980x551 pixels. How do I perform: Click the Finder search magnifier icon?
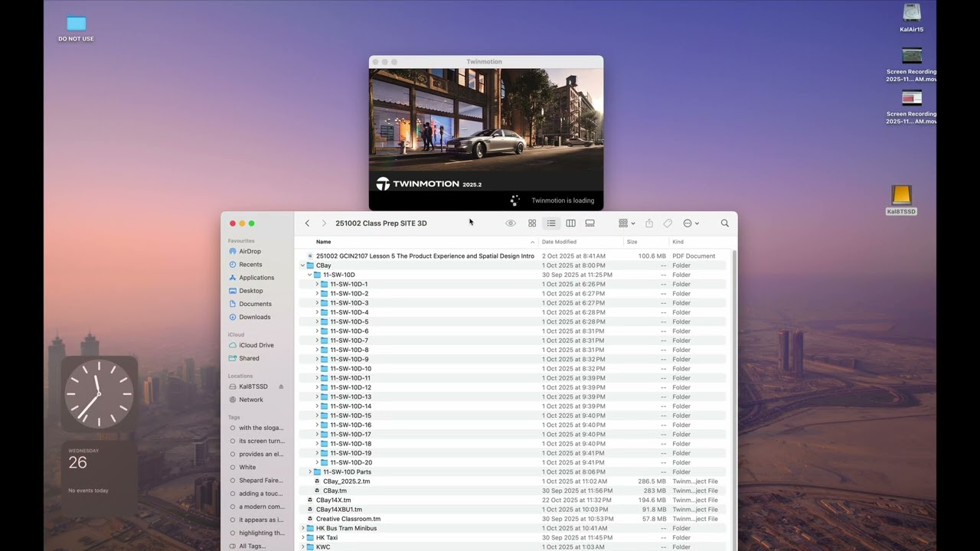coord(724,223)
